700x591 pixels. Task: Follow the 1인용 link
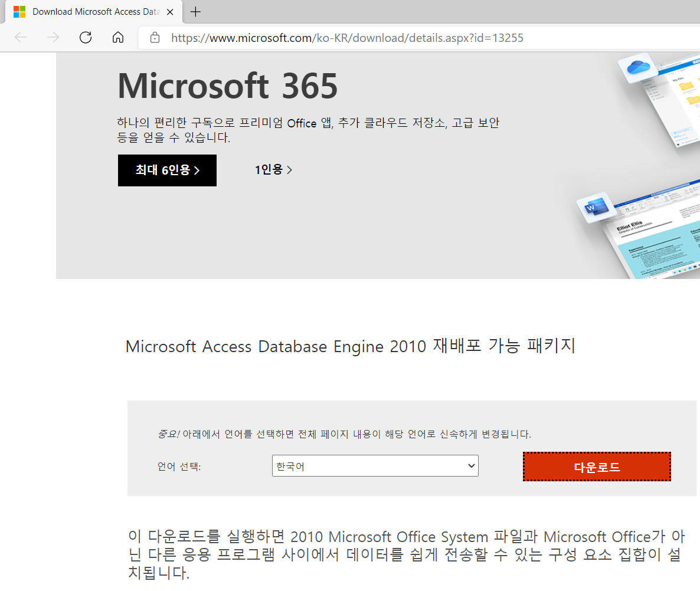273,170
